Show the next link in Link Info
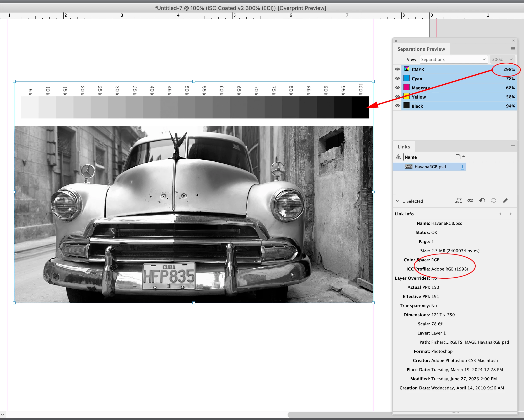Viewport: 524px width, 420px height. [510, 214]
